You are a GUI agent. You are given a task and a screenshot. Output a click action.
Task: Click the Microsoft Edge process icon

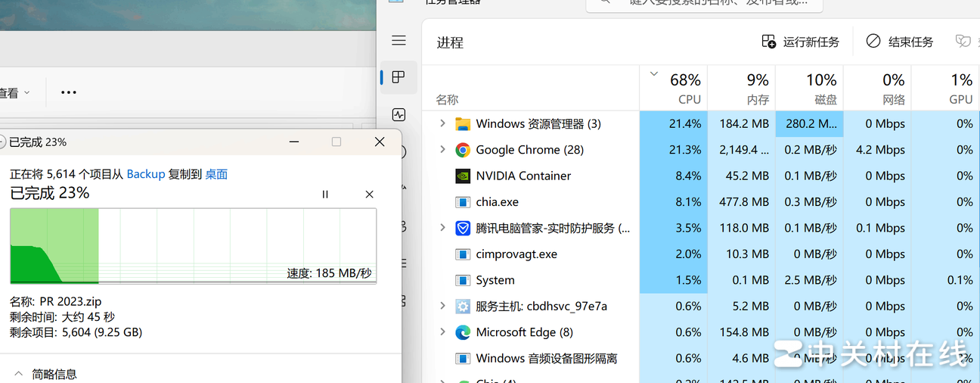tap(463, 332)
